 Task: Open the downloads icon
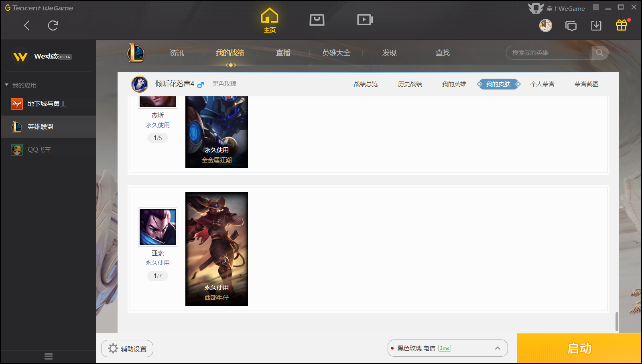pyautogui.click(x=596, y=26)
